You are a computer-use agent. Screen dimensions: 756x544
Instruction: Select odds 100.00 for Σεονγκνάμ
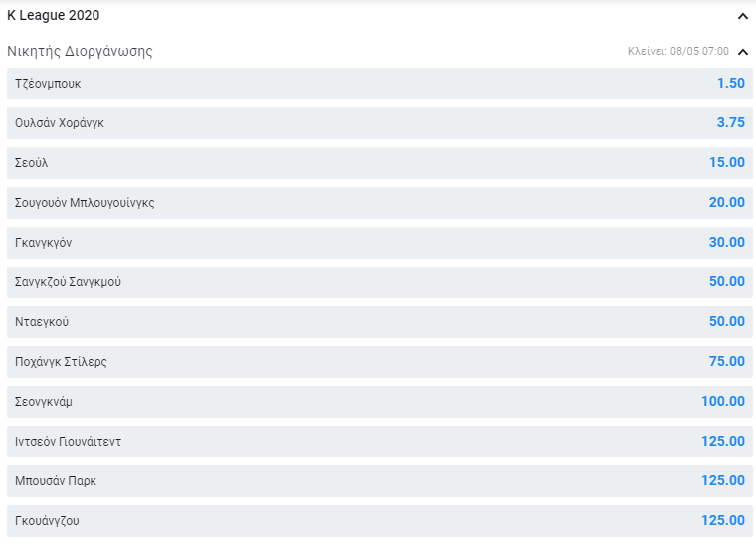point(723,401)
